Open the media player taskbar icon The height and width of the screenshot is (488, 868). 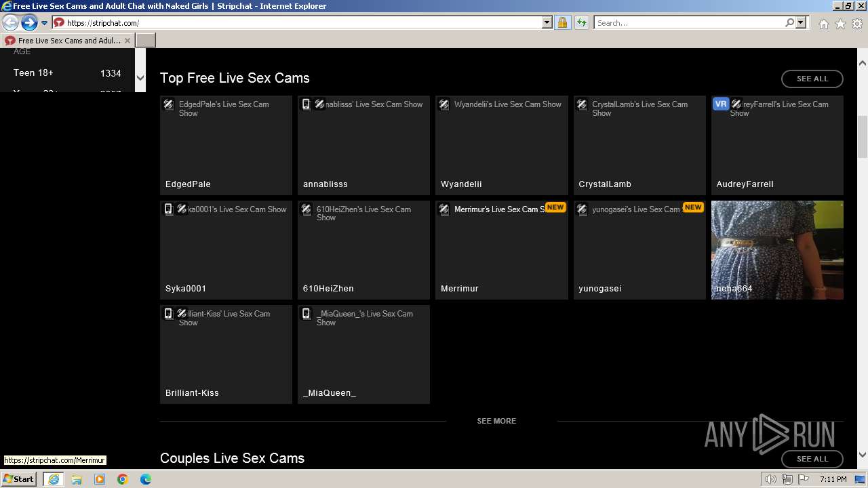pyautogui.click(x=100, y=479)
